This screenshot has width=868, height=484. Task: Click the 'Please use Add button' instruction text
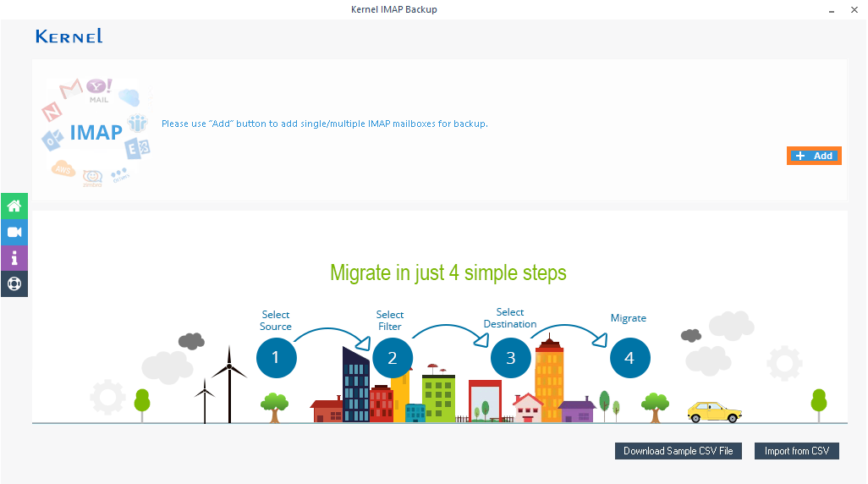click(324, 124)
